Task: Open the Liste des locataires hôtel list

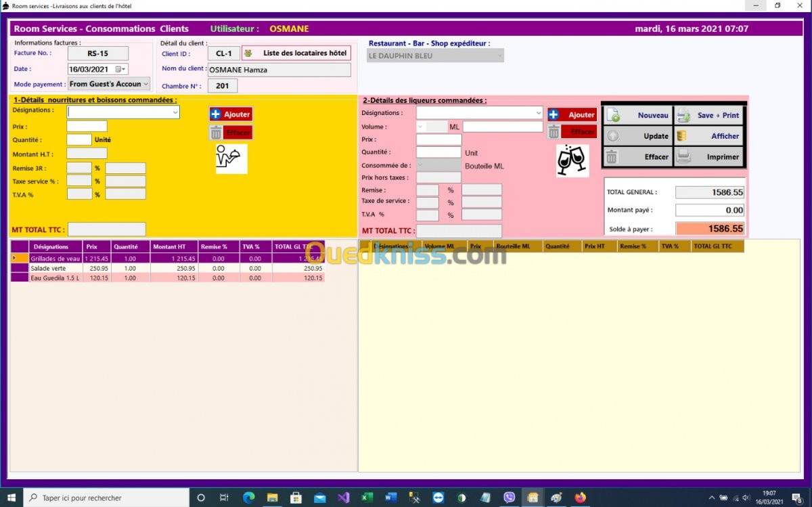Action: (296, 53)
